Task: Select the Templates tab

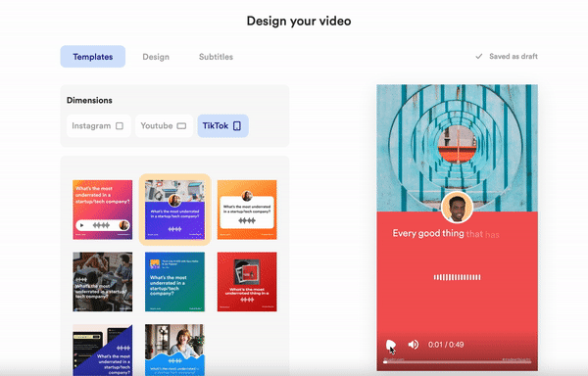Action: (93, 57)
